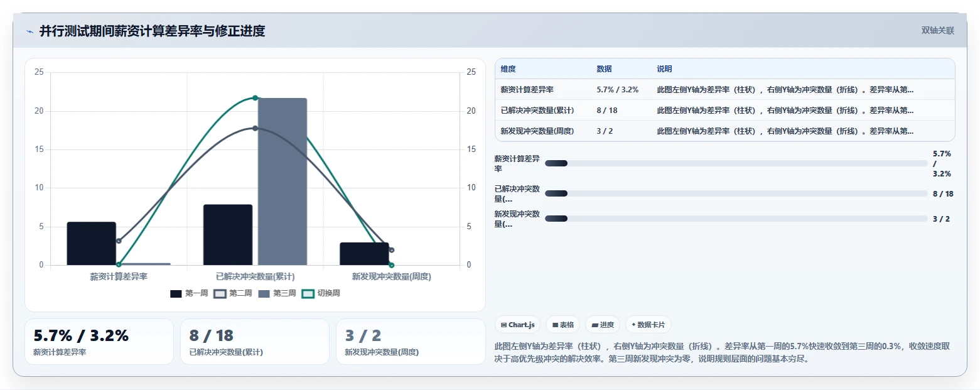Click the 已解决冲突数量(累计) x-axis label
This screenshot has height=390, width=980.
(255, 276)
